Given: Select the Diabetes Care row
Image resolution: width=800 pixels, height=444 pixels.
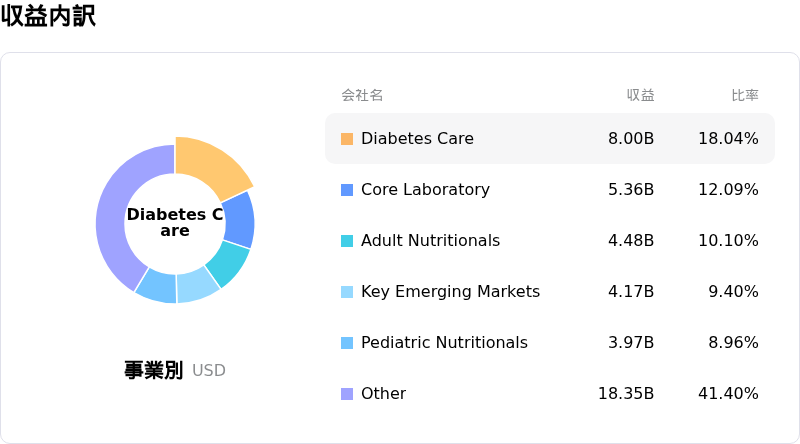Looking at the screenshot, I should 549,139.
